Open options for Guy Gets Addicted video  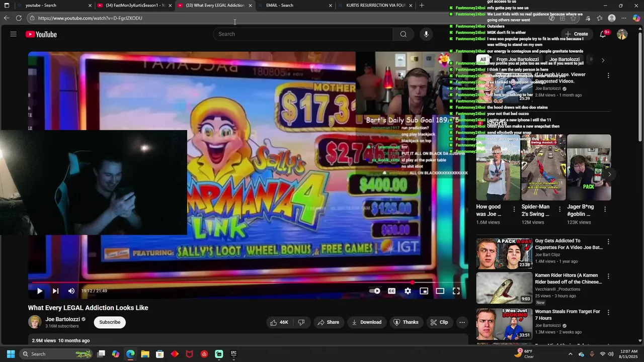coord(608,242)
